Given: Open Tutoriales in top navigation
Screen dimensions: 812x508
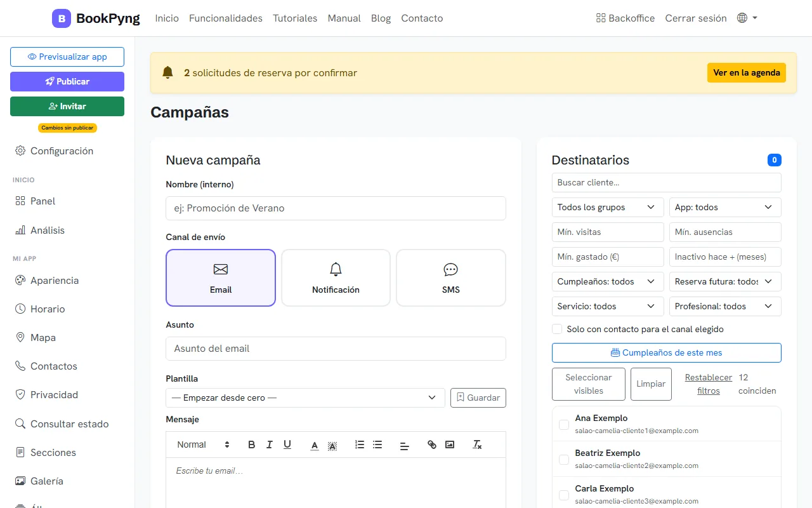Looking at the screenshot, I should [x=295, y=18].
